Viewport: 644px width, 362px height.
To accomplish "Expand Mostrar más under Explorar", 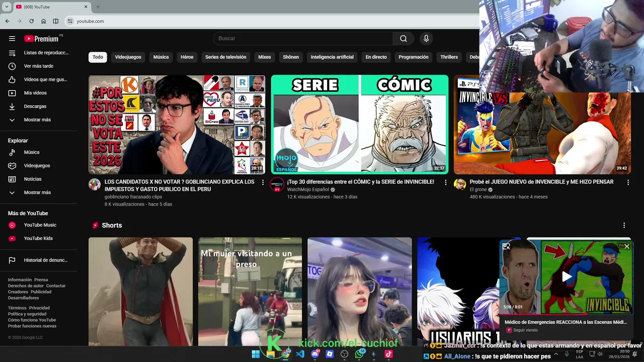I will (x=39, y=193).
